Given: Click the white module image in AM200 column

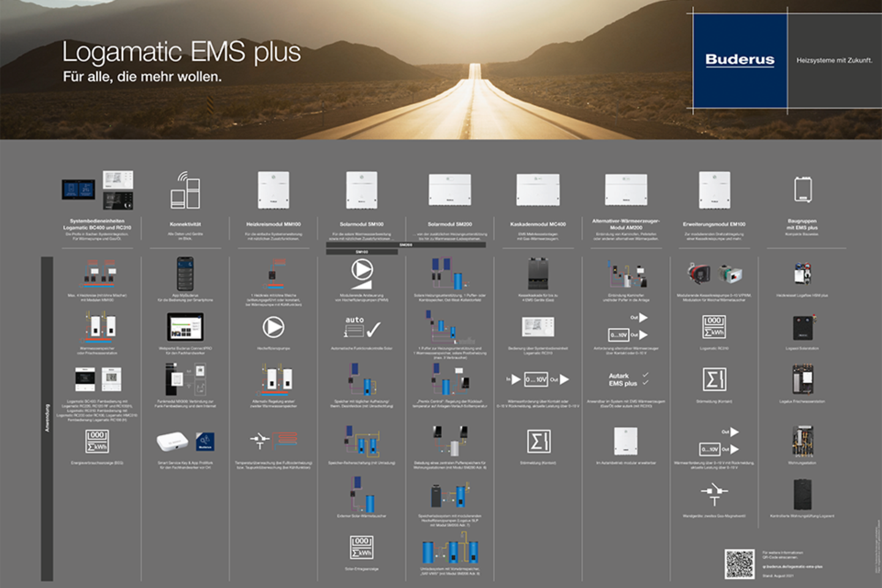Looking at the screenshot, I should pos(626,441).
